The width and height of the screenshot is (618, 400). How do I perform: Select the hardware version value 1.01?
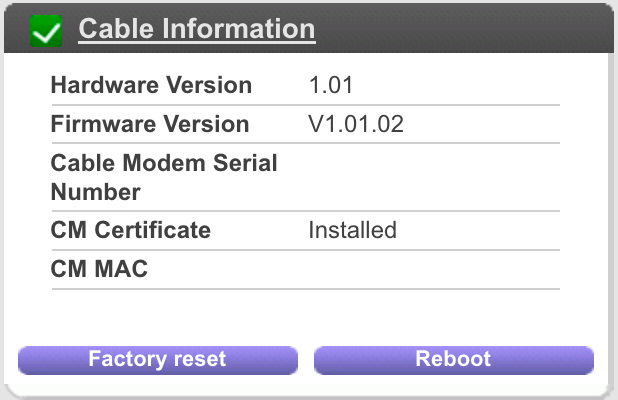click(x=331, y=85)
